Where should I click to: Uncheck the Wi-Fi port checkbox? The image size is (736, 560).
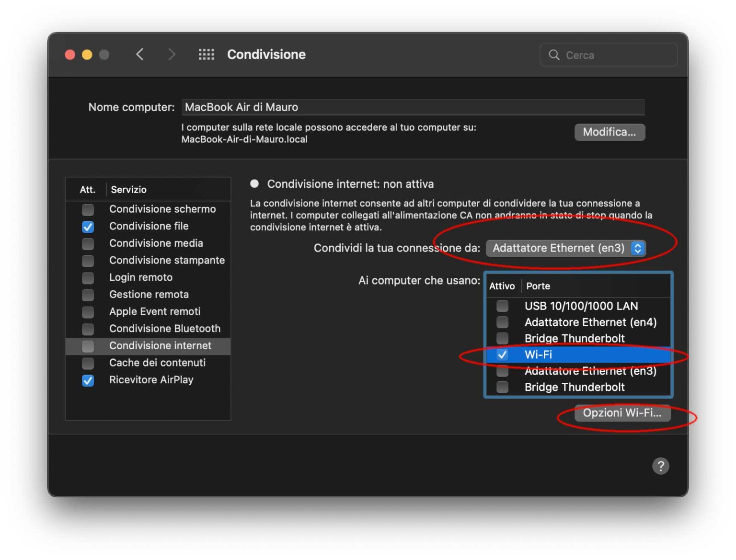pos(502,355)
